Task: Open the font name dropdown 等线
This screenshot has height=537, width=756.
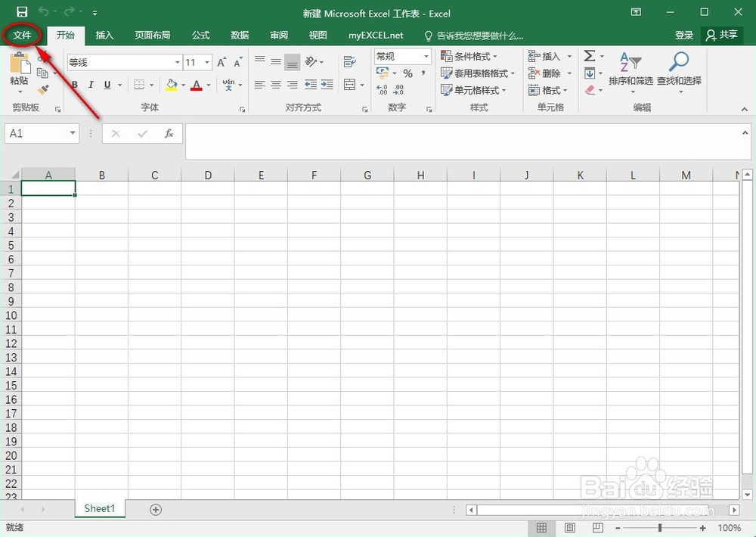Action: (177, 62)
